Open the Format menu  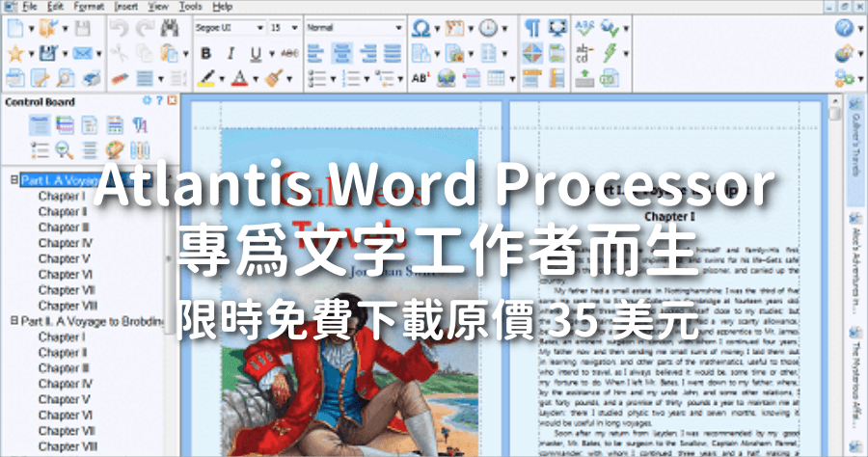89,7
